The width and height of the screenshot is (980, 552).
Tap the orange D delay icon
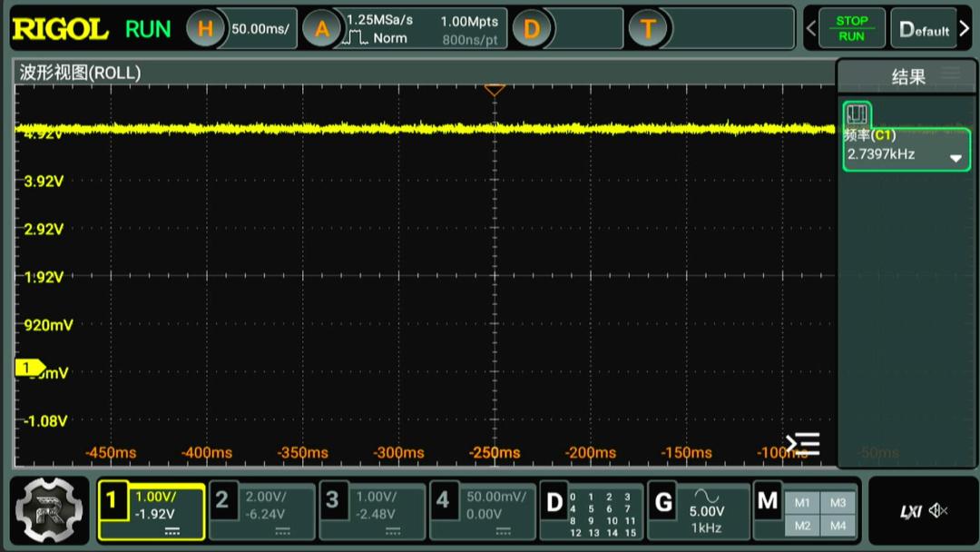532,29
